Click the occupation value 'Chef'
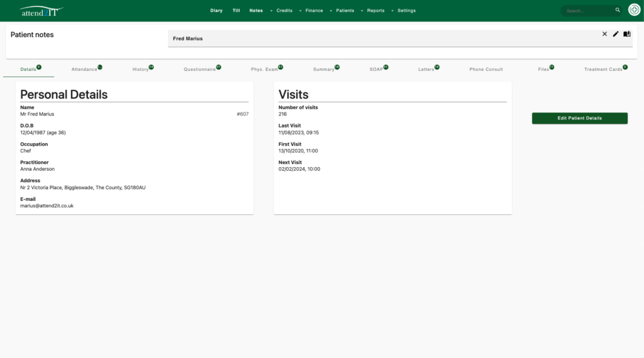Image resolution: width=644 pixels, height=358 pixels. click(25, 151)
